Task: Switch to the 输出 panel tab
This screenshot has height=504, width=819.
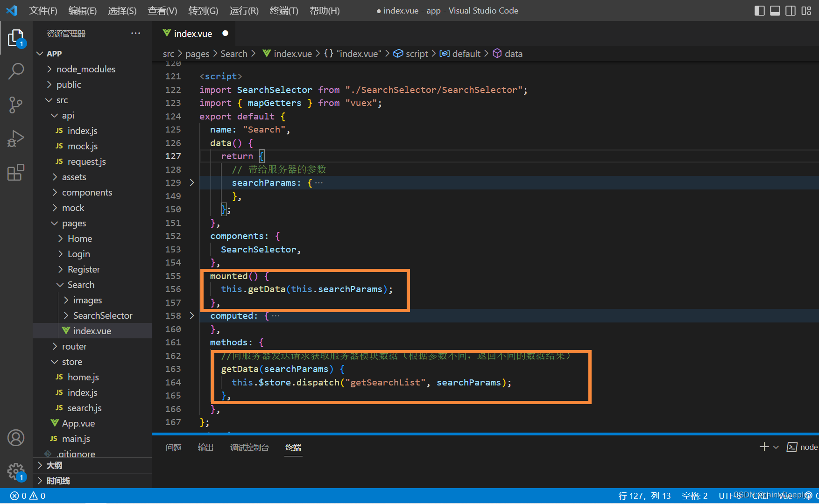Action: 206,448
